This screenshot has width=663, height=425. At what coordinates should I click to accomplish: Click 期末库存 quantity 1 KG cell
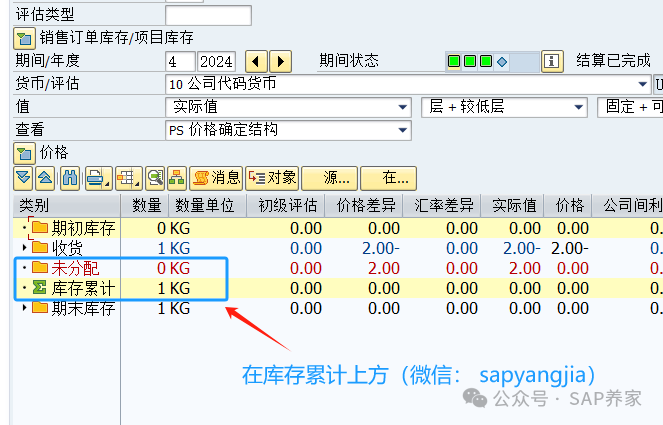(x=173, y=308)
